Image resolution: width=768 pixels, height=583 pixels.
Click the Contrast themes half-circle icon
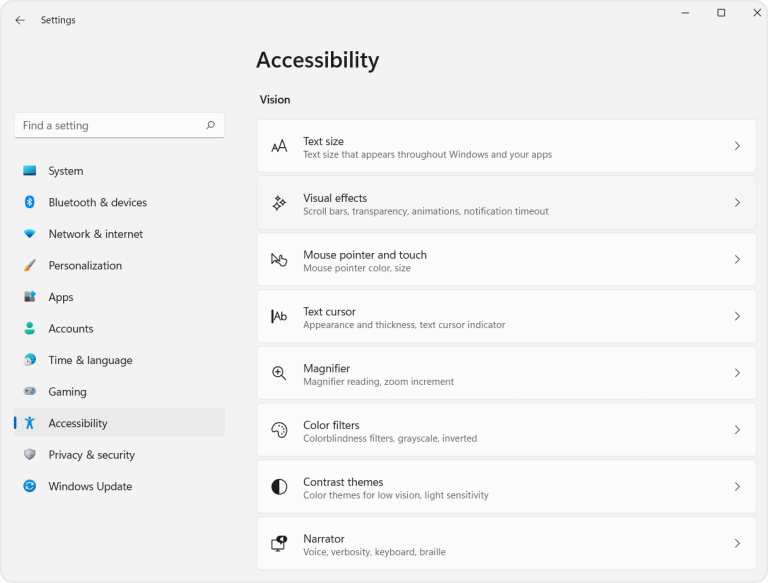coord(279,487)
